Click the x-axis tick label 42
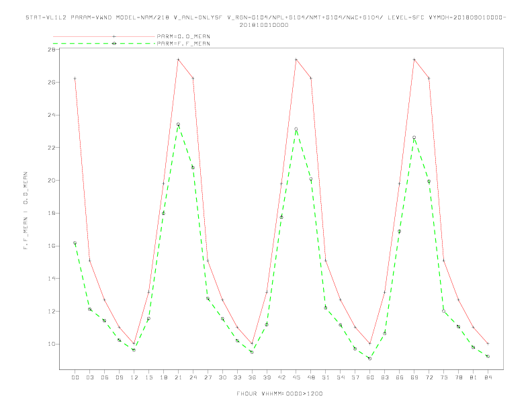This screenshot has height=411, width=532. 281,377
